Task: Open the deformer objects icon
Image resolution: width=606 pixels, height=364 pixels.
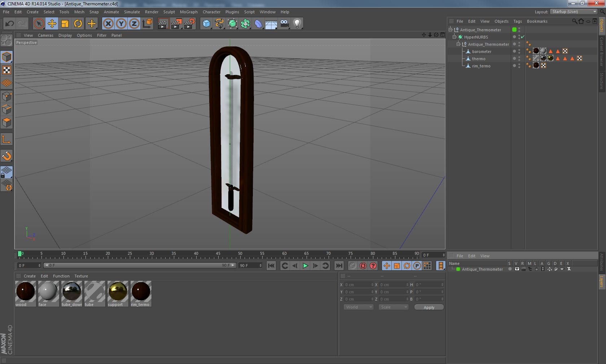Action: (x=258, y=24)
